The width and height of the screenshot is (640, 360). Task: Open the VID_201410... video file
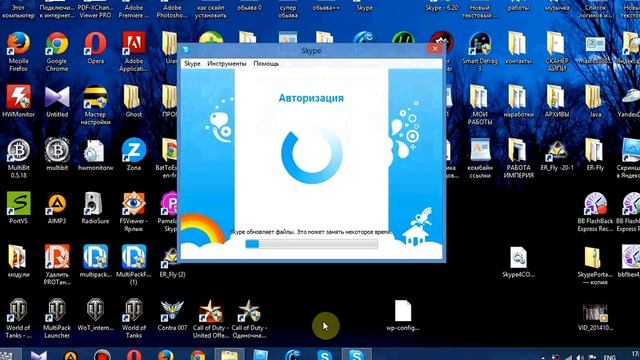point(595,316)
